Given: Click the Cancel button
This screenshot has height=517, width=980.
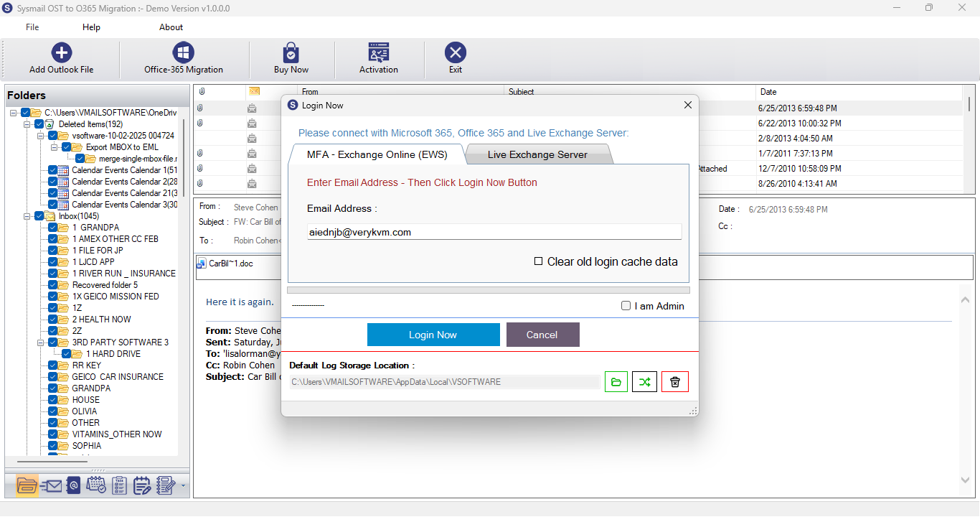Looking at the screenshot, I should click(x=542, y=335).
